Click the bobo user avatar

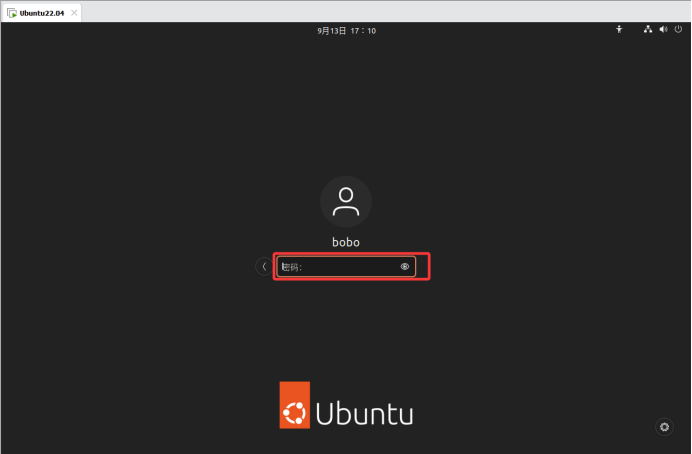tap(346, 202)
